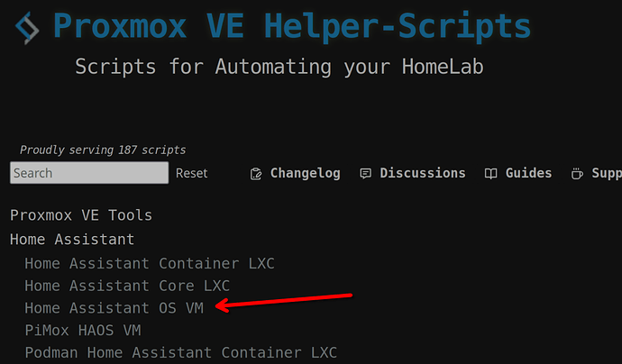Focus the Search input field
The width and height of the screenshot is (622, 364).
coord(89,172)
